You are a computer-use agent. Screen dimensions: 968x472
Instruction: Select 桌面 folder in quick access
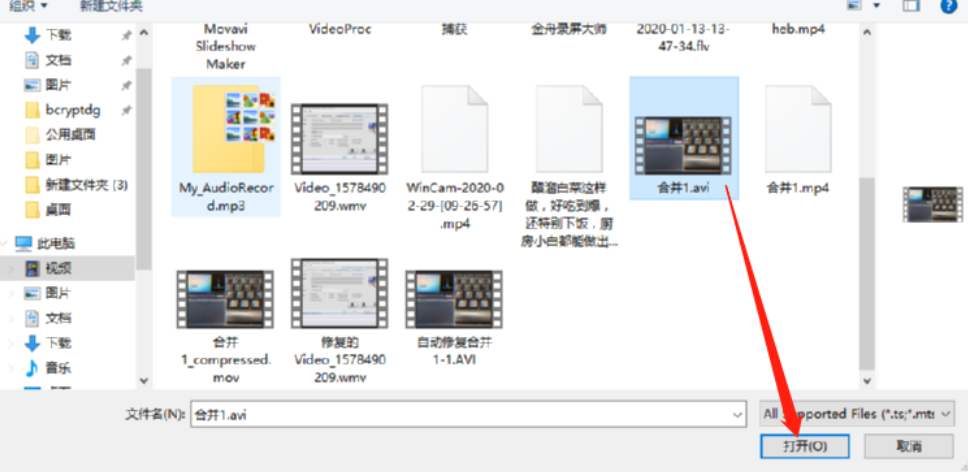tap(48, 210)
